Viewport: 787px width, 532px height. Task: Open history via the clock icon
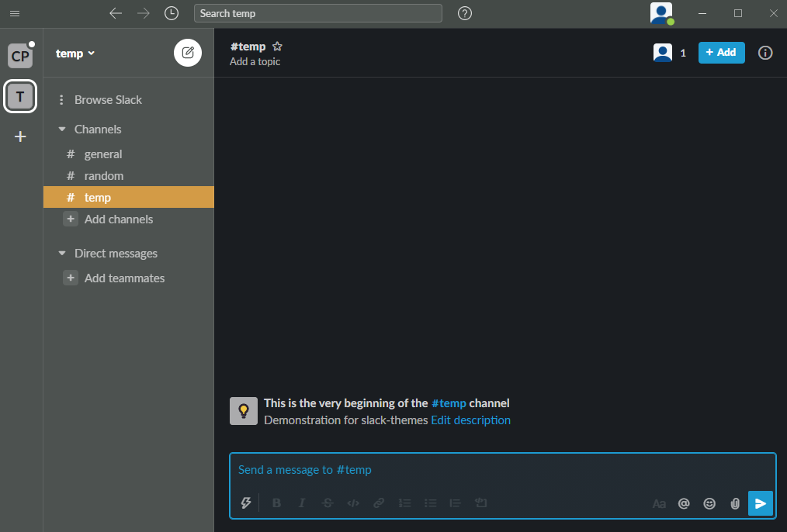172,13
